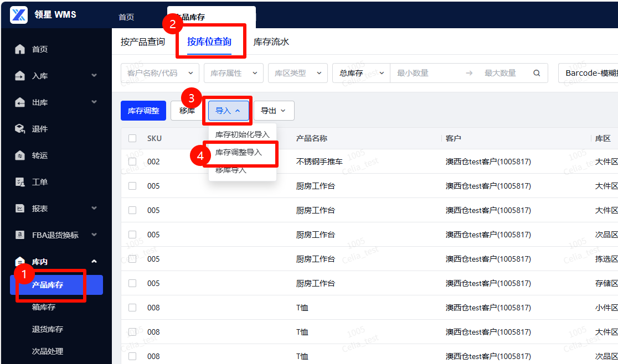The height and width of the screenshot is (364, 618).
Task: Expand the FBA退货换标 submenu chevron
Action: [x=94, y=235]
